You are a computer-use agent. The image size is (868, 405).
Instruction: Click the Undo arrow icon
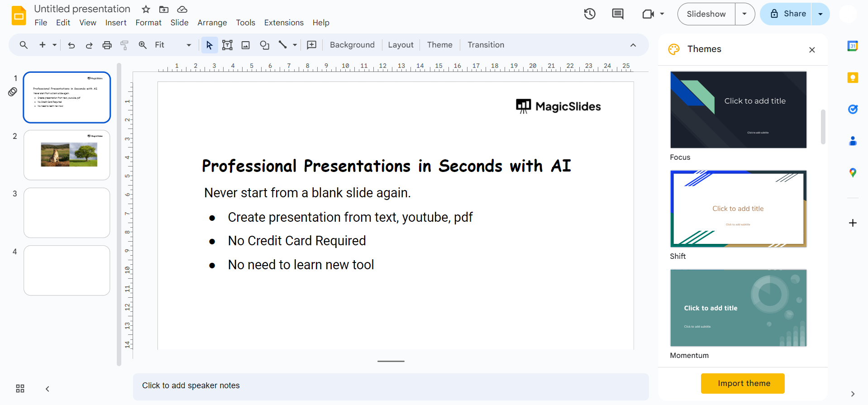tap(71, 45)
